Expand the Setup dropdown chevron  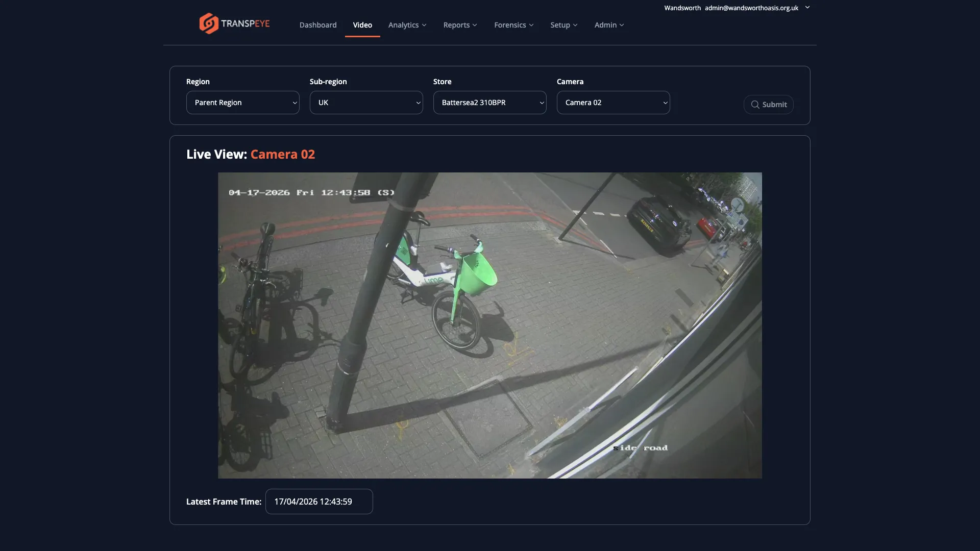[x=575, y=24]
